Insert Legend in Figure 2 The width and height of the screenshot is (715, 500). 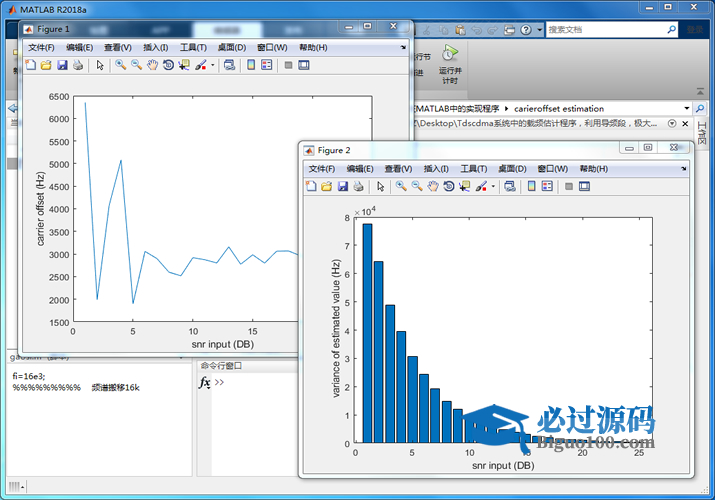pyautogui.click(x=547, y=186)
